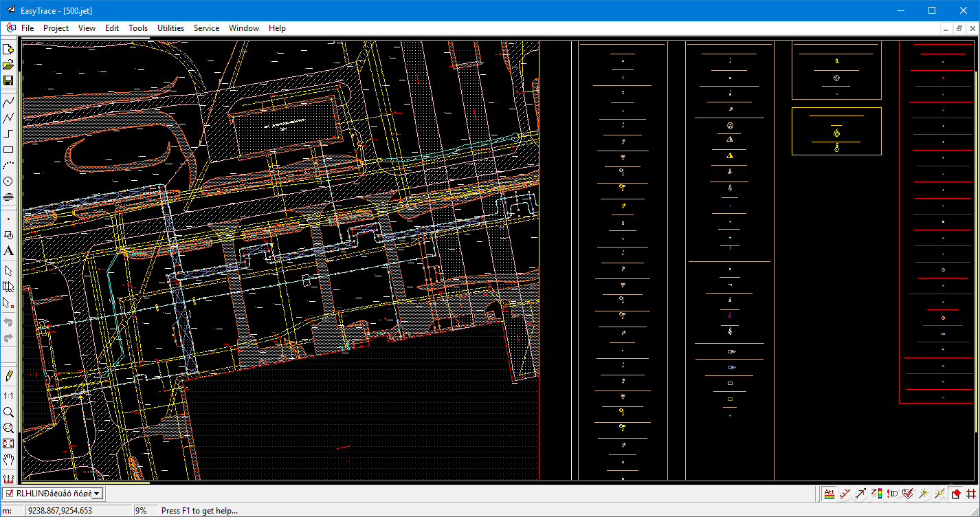Set zoom to 1:1 scale
Viewport: 980px width, 517px height.
tap(8, 396)
